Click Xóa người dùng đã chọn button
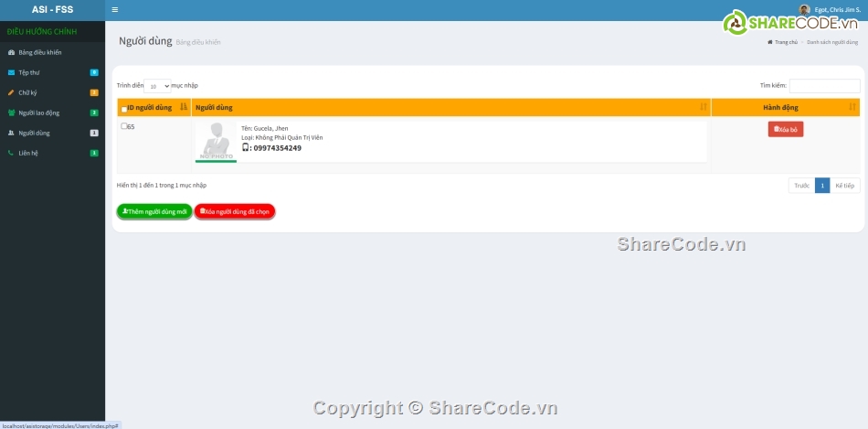Viewport: 868px width, 429px height. tap(235, 211)
